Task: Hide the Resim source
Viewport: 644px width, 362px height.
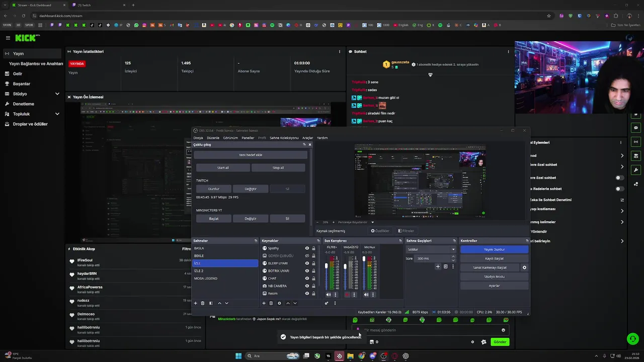Action: pyautogui.click(x=307, y=294)
